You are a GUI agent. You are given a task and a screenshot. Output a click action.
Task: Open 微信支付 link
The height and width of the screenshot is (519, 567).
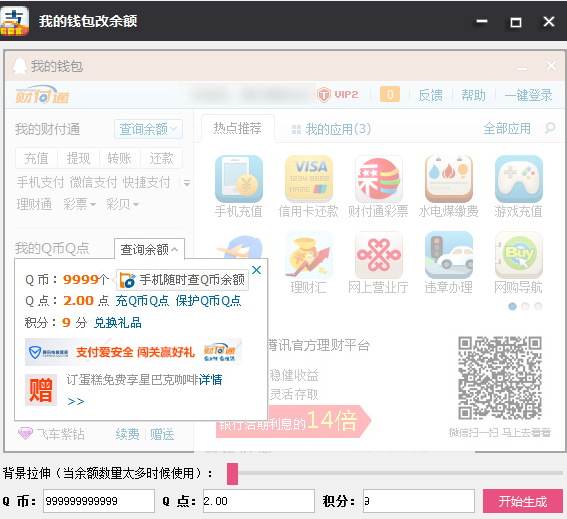click(x=93, y=182)
